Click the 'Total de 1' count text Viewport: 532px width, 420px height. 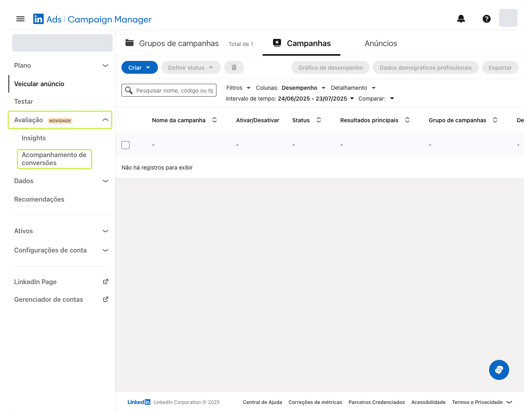tap(241, 44)
